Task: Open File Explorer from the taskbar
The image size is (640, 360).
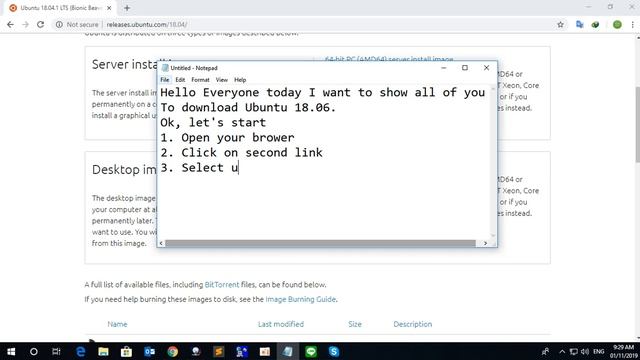Action: tap(103, 351)
